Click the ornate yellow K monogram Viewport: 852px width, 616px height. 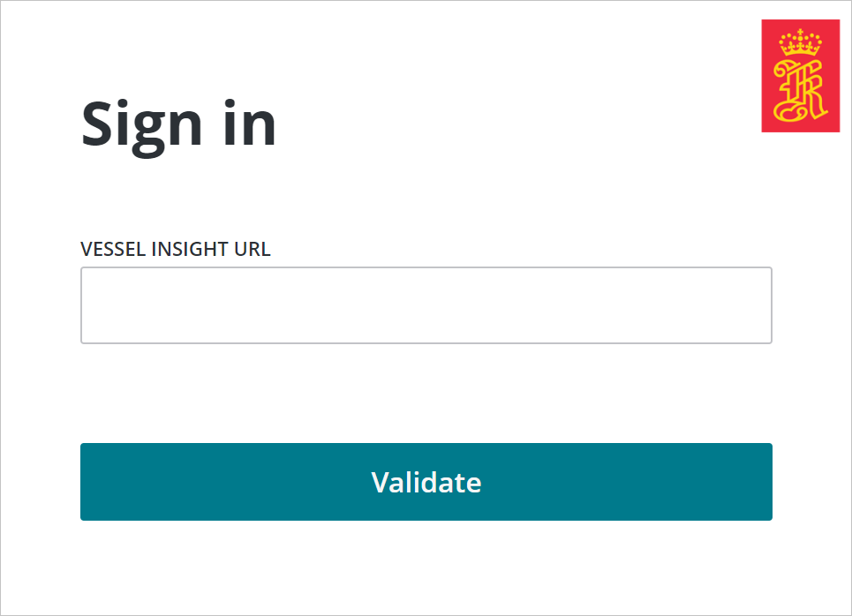(x=800, y=90)
